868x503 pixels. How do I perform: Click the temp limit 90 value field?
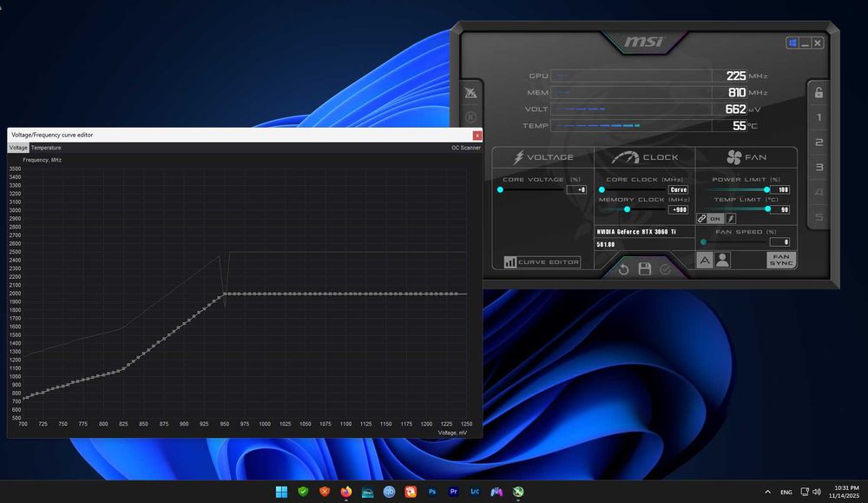[780, 209]
